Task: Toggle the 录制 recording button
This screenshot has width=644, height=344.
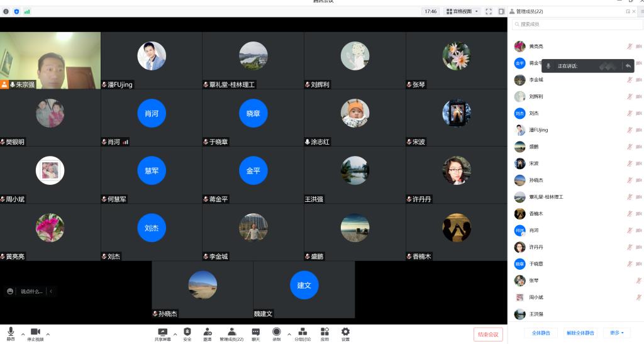Action: coord(277,333)
